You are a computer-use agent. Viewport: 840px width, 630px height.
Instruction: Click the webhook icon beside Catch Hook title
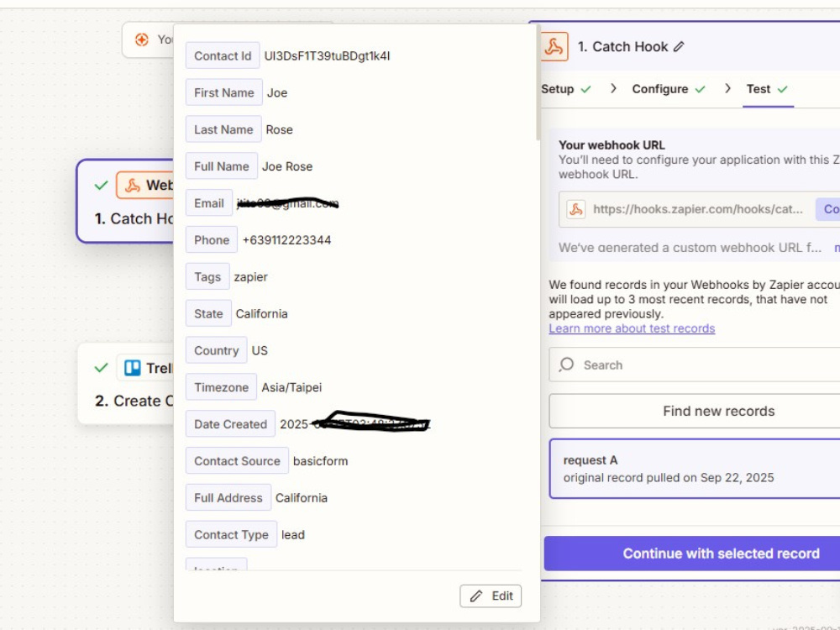(x=554, y=47)
